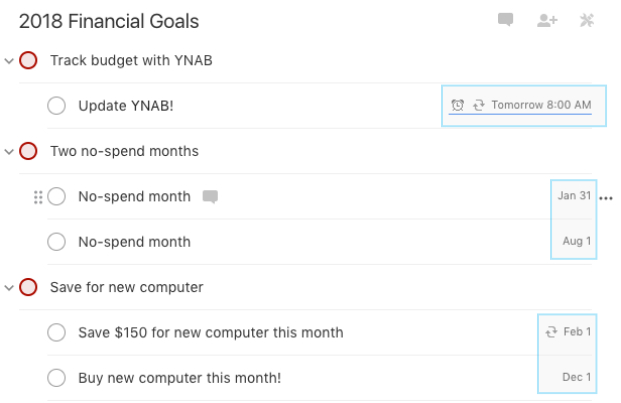Open project comments speech bubble icon
The height and width of the screenshot is (403, 621).
(505, 19)
